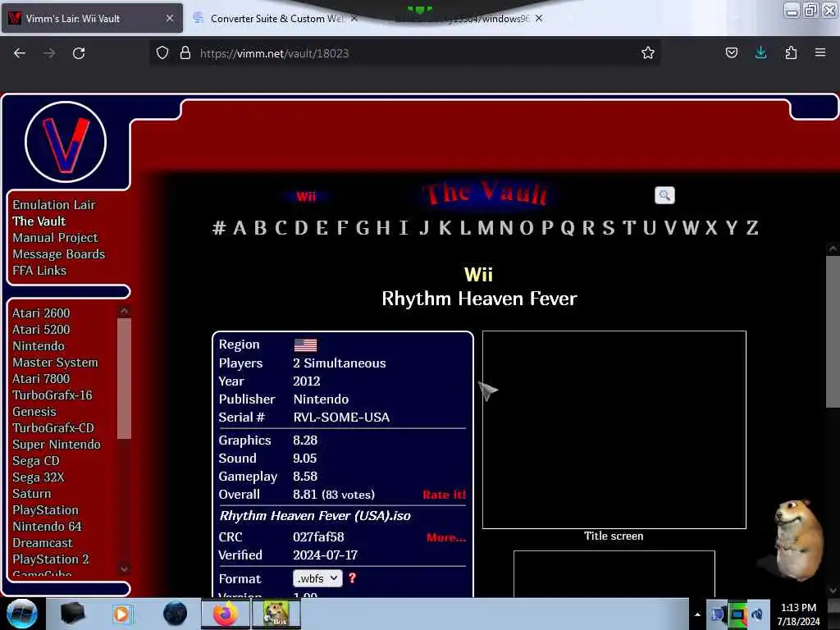Open Message Boards in sidebar
The width and height of the screenshot is (840, 630).
click(59, 254)
